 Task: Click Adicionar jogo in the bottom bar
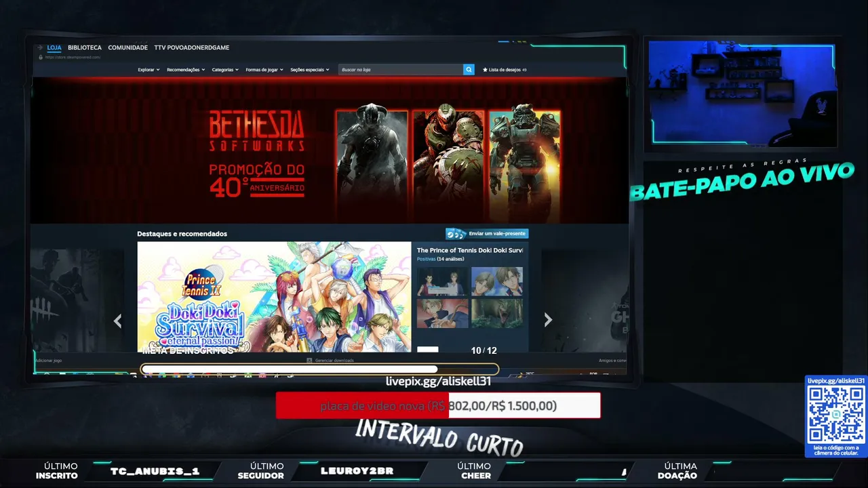[x=49, y=361]
